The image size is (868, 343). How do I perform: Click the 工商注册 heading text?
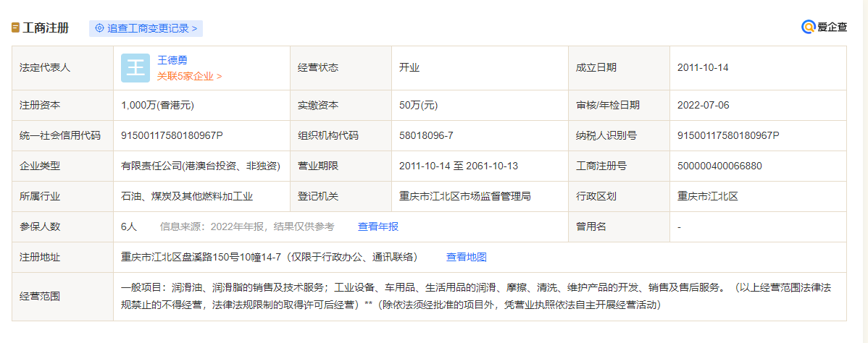pyautogui.click(x=46, y=28)
